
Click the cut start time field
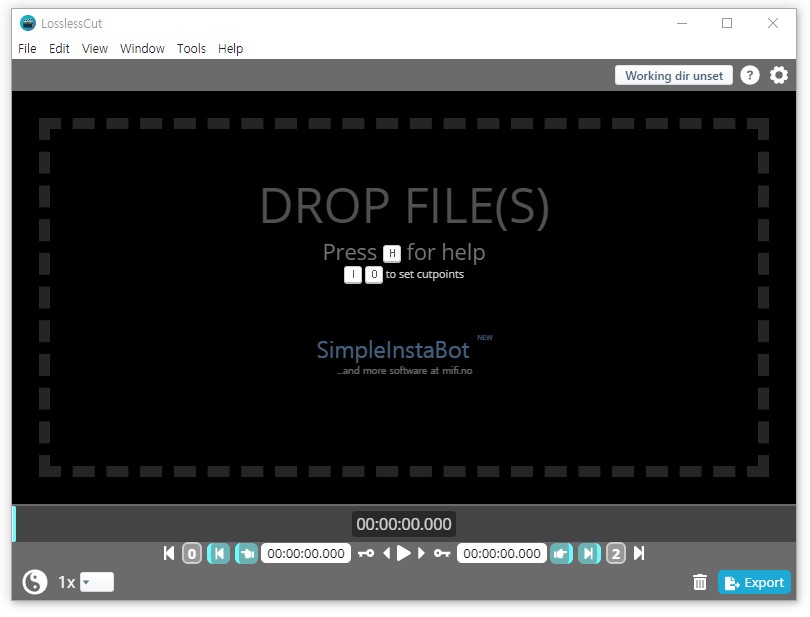(306, 553)
